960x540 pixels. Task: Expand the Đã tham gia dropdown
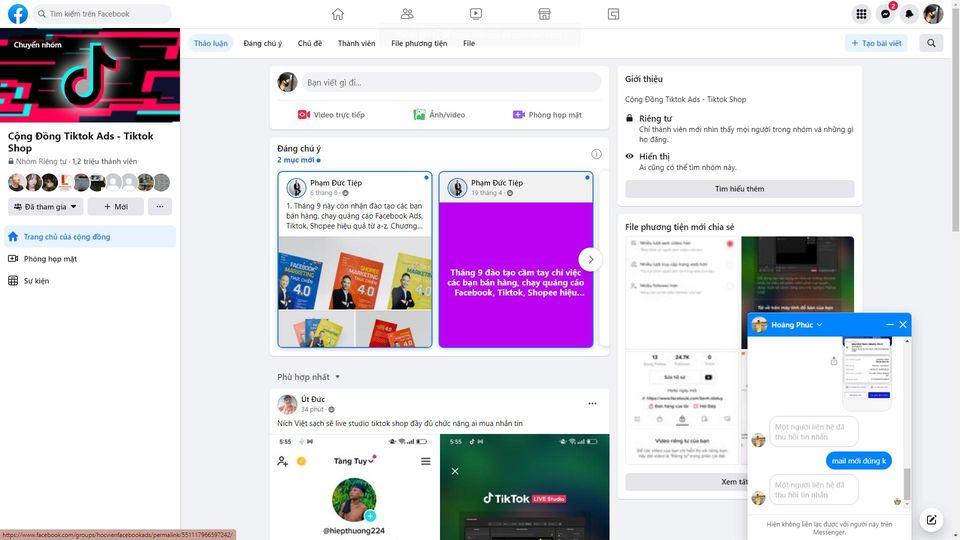(x=46, y=207)
